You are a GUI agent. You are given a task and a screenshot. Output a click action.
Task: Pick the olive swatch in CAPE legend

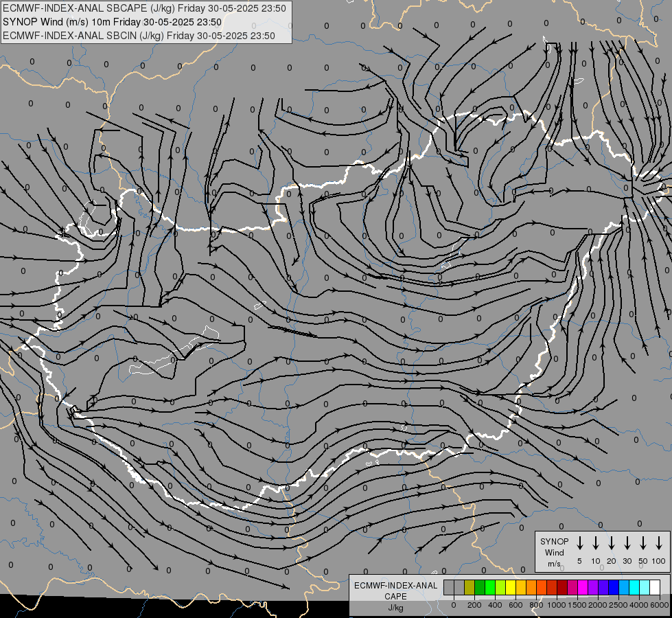coord(470,587)
